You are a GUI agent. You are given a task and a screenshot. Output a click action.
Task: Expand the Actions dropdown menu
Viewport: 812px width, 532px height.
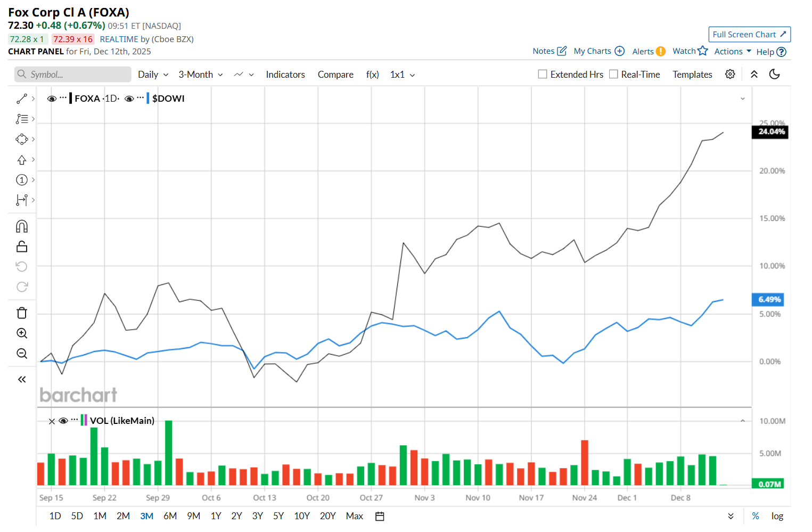tap(733, 51)
